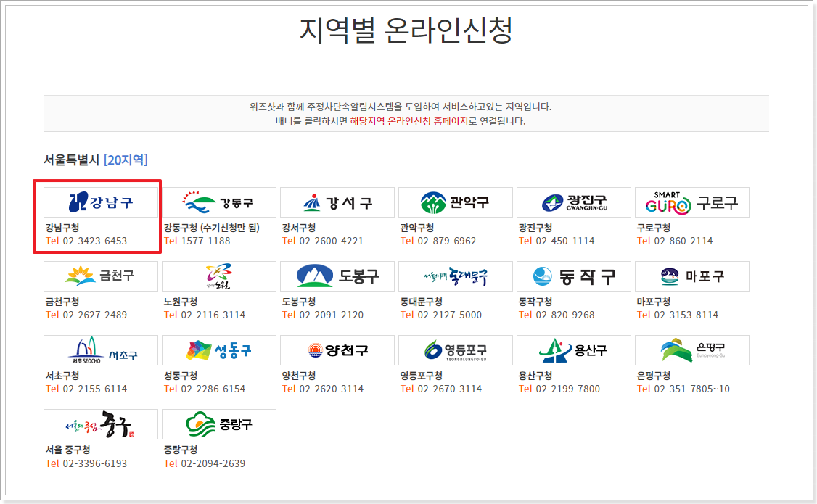Click phone number 02-879-6962

click(447, 241)
